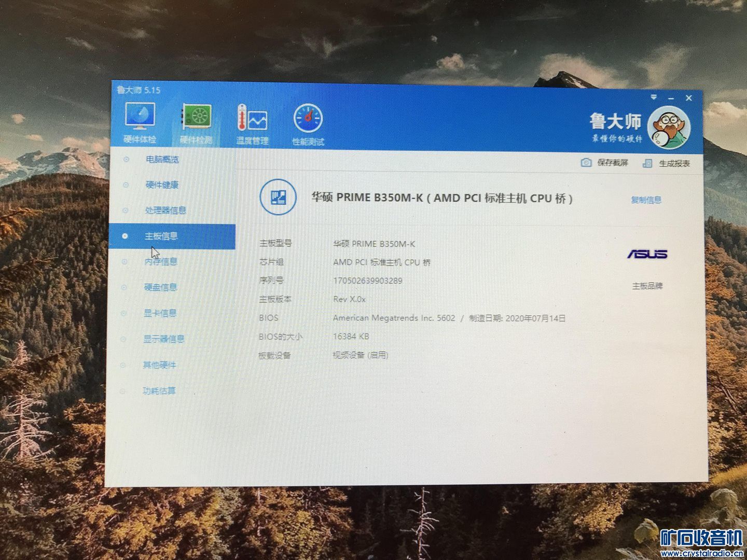Click the 鲁大师 5.15 window title
This screenshot has height=560, width=747.
point(139,90)
